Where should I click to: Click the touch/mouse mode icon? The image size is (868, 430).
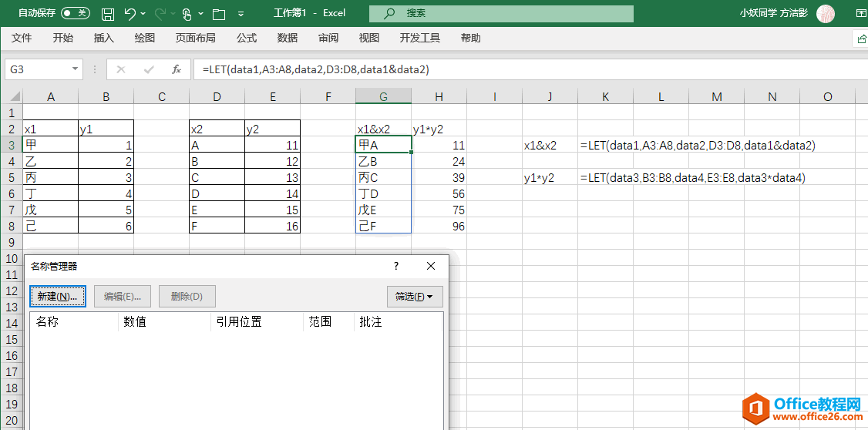coord(187,14)
